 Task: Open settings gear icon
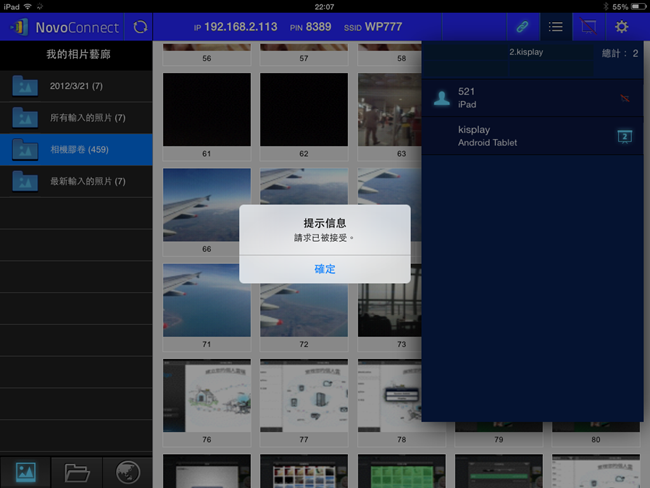[622, 27]
